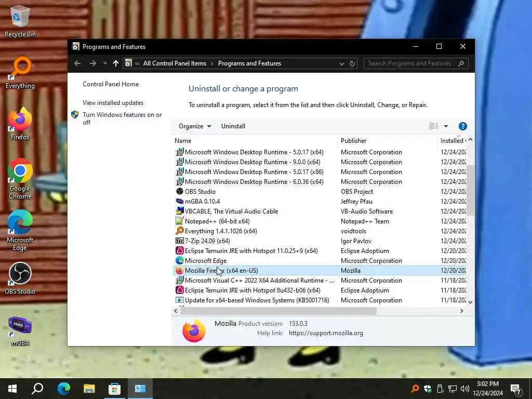Viewport: 532px width, 399px height.
Task: Select Microsoft Windows Desktop Runtime 6.0.36 (x64)
Action: [x=320, y=182]
